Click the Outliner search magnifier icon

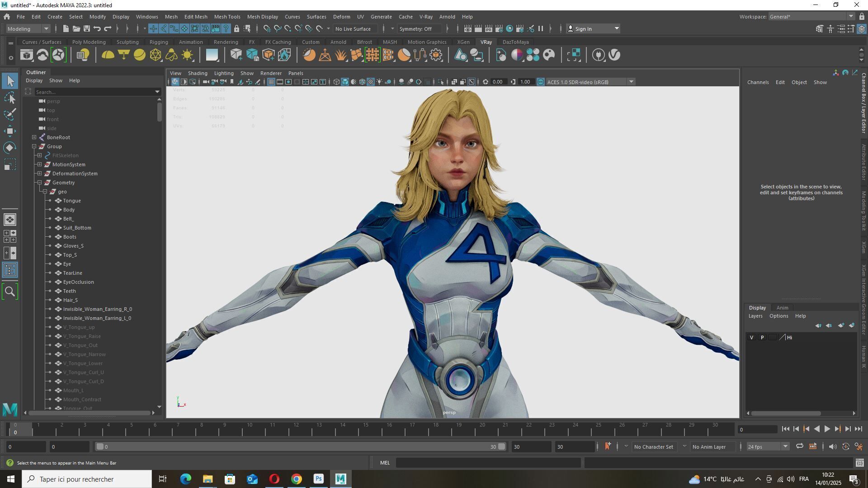pos(10,291)
